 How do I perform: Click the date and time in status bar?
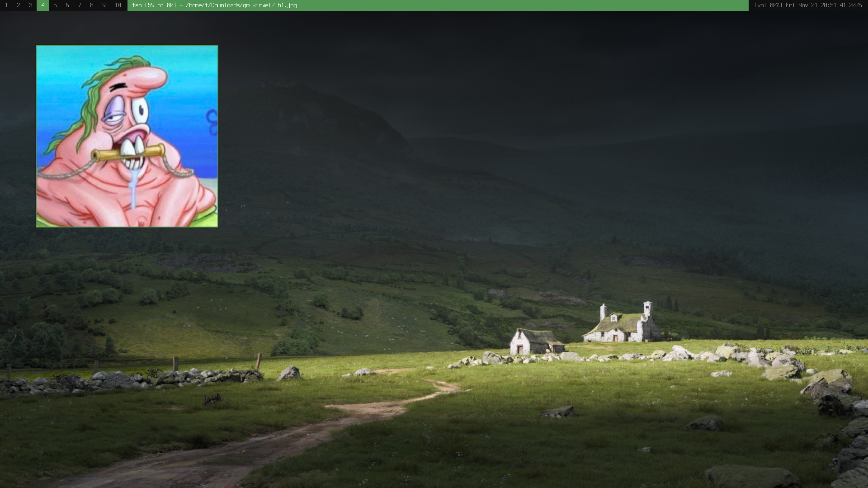(824, 5)
